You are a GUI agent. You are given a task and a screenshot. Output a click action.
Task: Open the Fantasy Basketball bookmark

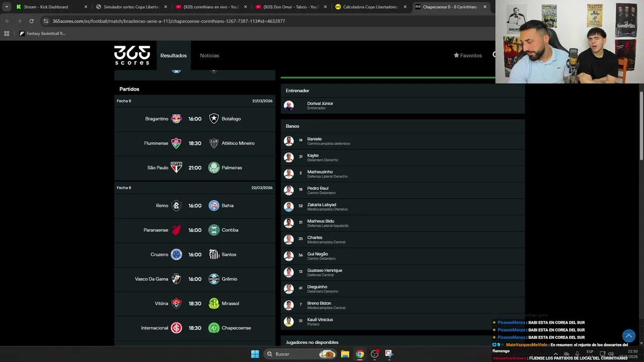pyautogui.click(x=42, y=34)
